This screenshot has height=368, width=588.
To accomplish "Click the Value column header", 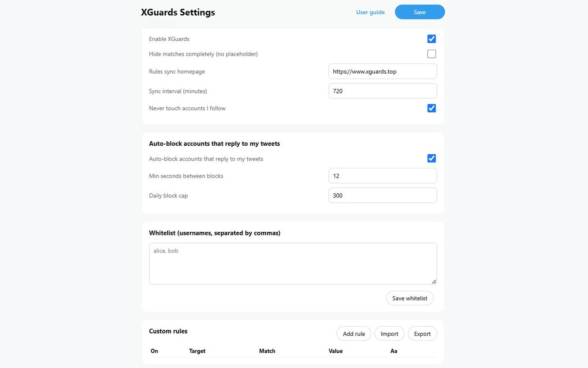I will click(x=336, y=351).
